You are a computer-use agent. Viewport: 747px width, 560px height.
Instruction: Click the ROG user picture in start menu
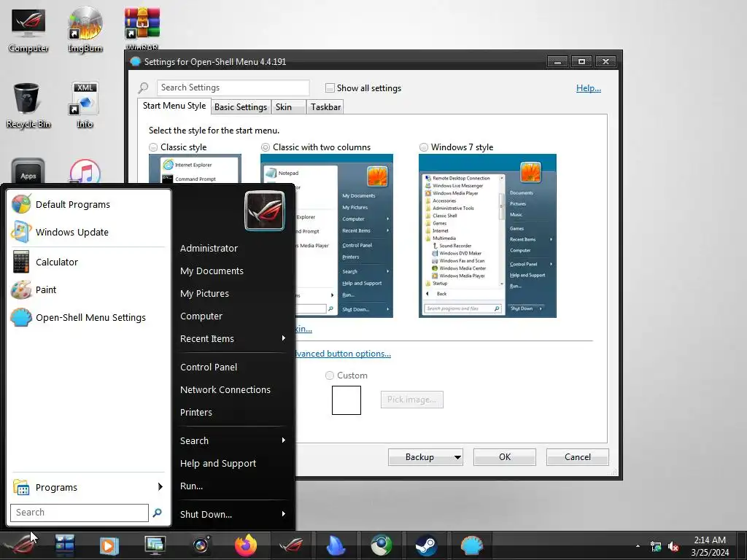coord(265,211)
